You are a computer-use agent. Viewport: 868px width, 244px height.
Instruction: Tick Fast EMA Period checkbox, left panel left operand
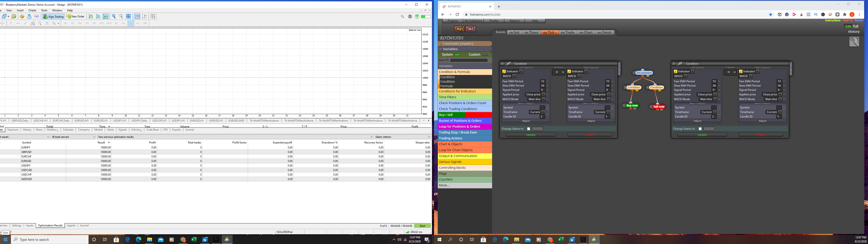pos(547,81)
